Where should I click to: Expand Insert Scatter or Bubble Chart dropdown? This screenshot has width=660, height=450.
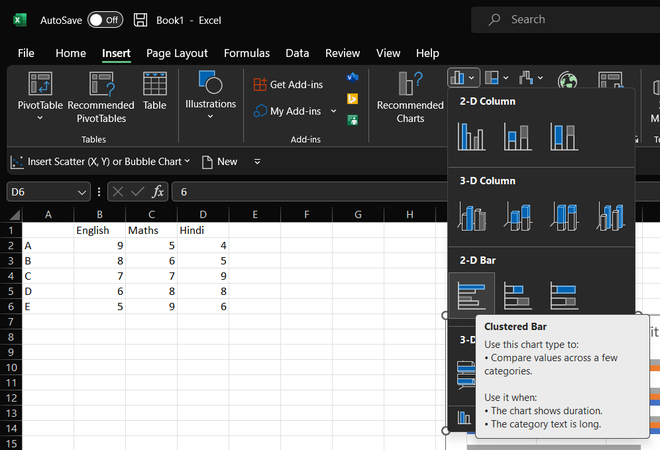pyautogui.click(x=187, y=161)
